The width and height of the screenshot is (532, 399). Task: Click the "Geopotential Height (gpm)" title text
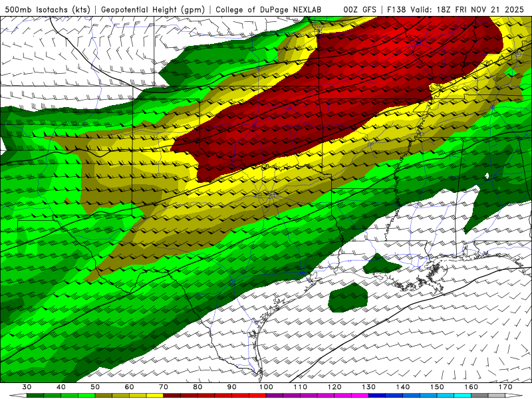click(x=153, y=10)
